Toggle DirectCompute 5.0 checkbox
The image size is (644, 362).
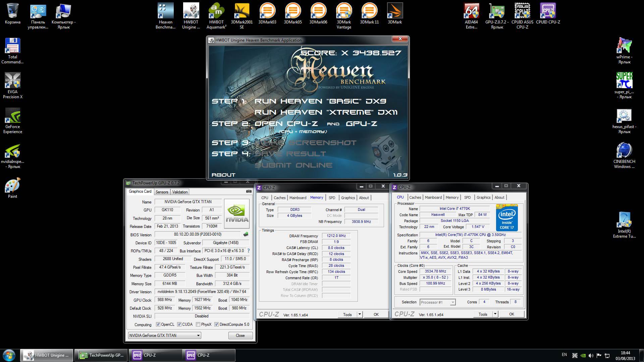pos(216,324)
